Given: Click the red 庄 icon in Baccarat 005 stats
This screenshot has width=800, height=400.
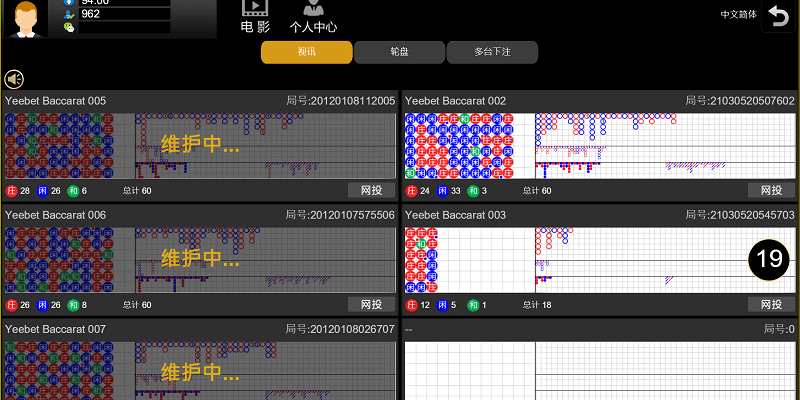Looking at the screenshot, I should (x=12, y=191).
